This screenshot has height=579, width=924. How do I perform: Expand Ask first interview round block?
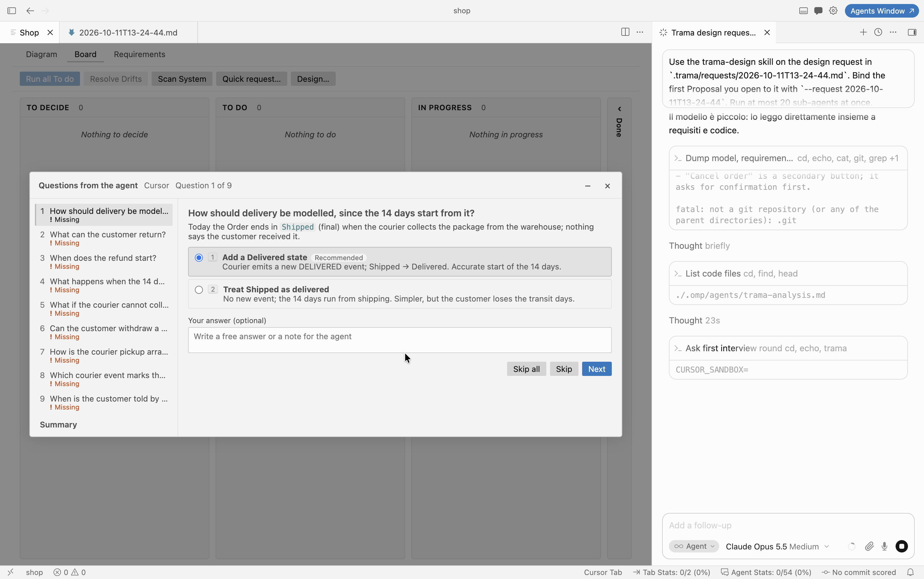788,348
